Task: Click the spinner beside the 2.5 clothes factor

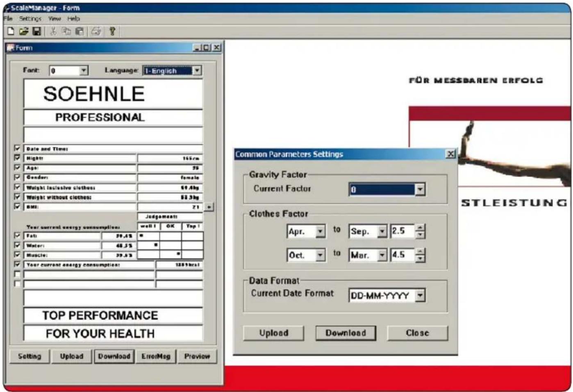Action: click(420, 231)
